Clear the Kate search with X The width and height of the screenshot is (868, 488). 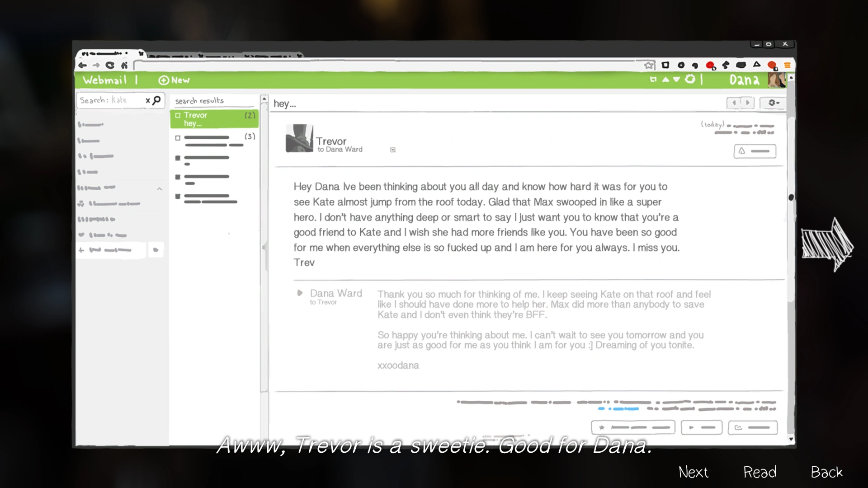click(147, 101)
